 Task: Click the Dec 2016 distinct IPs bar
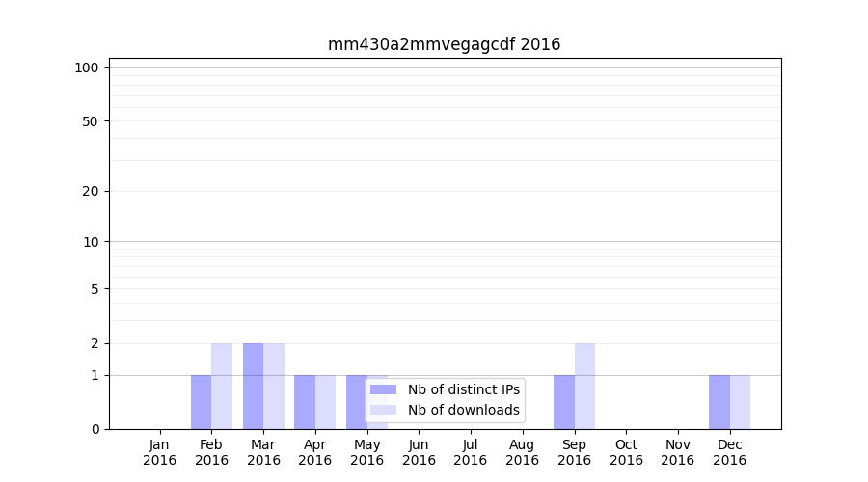click(x=719, y=402)
